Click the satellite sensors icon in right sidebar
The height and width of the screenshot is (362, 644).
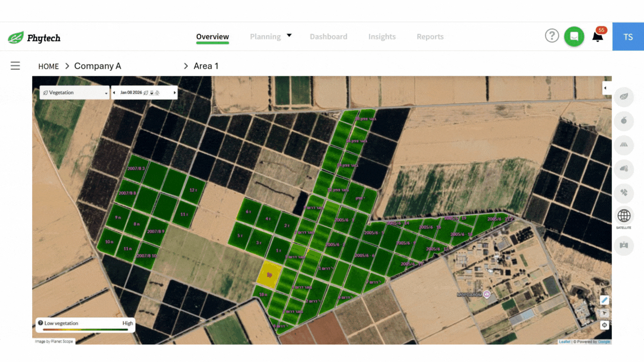624,193
